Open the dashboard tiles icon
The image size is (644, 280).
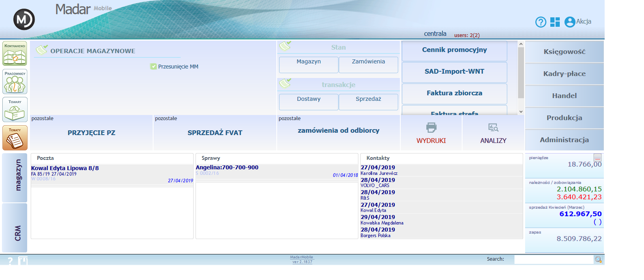(x=555, y=22)
